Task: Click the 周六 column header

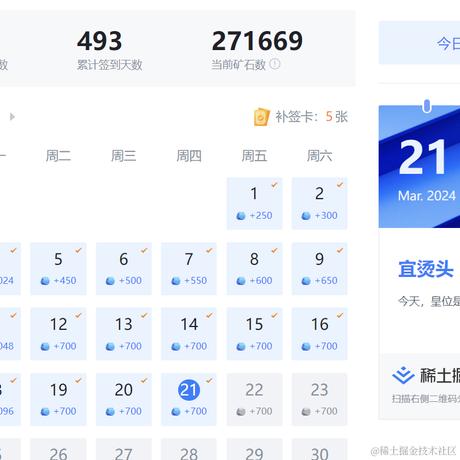Action: point(320,156)
